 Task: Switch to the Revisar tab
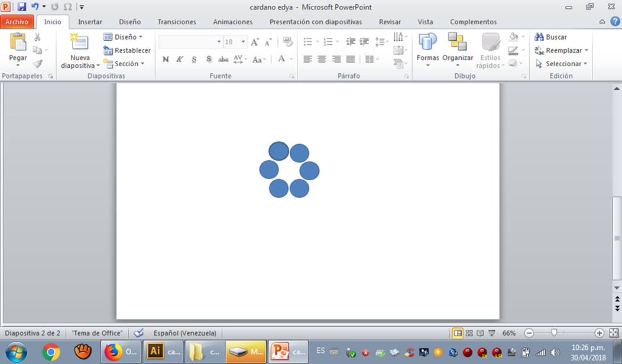point(390,22)
